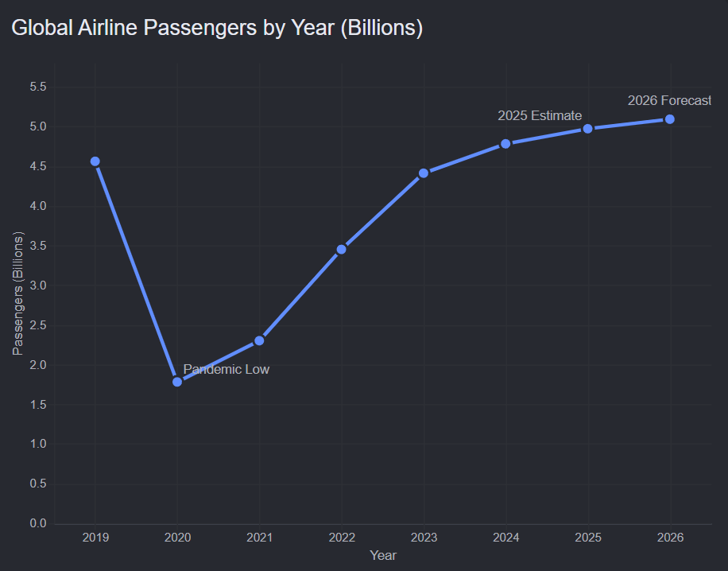Click the 2024 data point marker
The width and height of the screenshot is (728, 571).
(x=505, y=144)
